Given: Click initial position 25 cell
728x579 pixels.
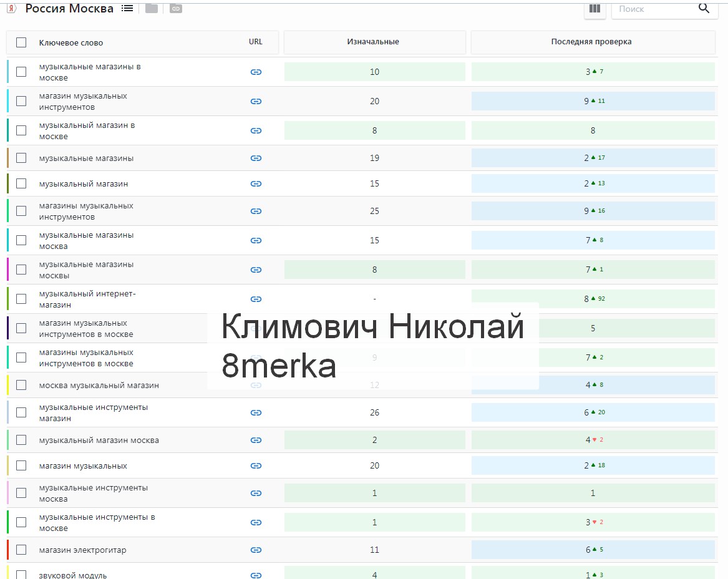Looking at the screenshot, I should [375, 211].
